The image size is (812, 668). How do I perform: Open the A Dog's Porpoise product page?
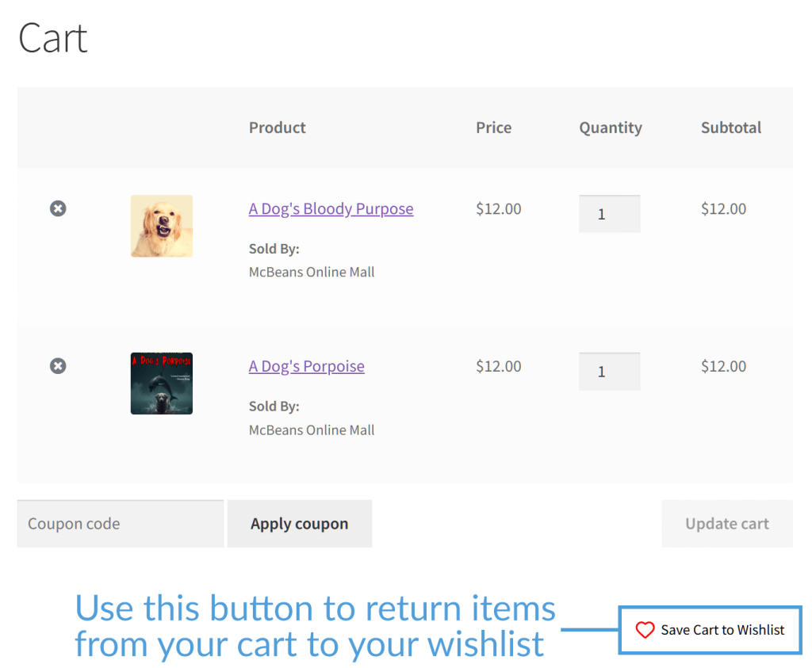click(306, 366)
